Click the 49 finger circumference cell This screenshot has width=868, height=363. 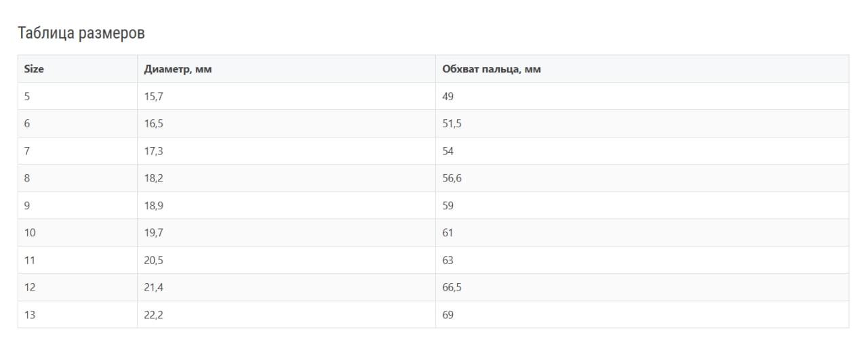pyautogui.click(x=448, y=97)
